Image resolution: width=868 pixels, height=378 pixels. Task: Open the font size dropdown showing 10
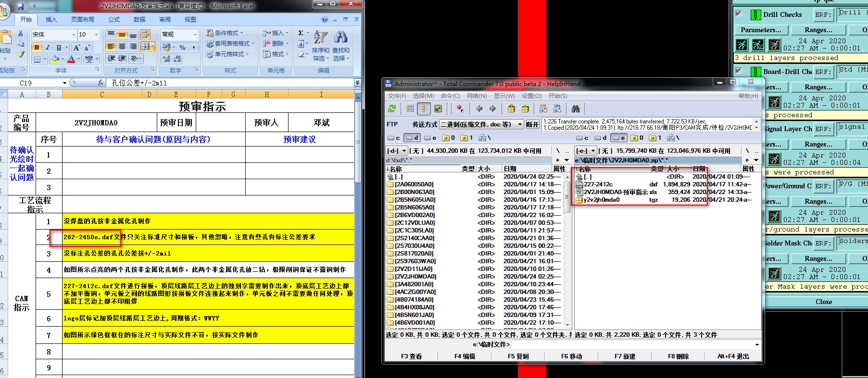[x=96, y=35]
